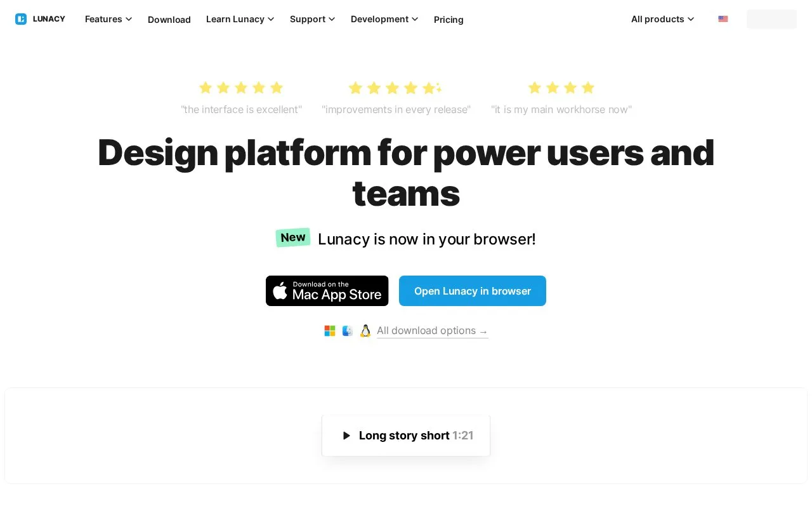Open the All products dropdown

pyautogui.click(x=663, y=19)
